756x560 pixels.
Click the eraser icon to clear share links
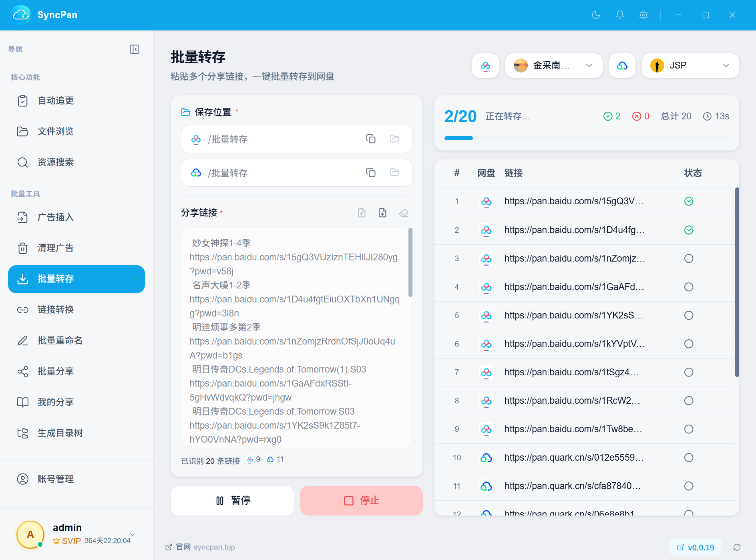pyautogui.click(x=404, y=213)
